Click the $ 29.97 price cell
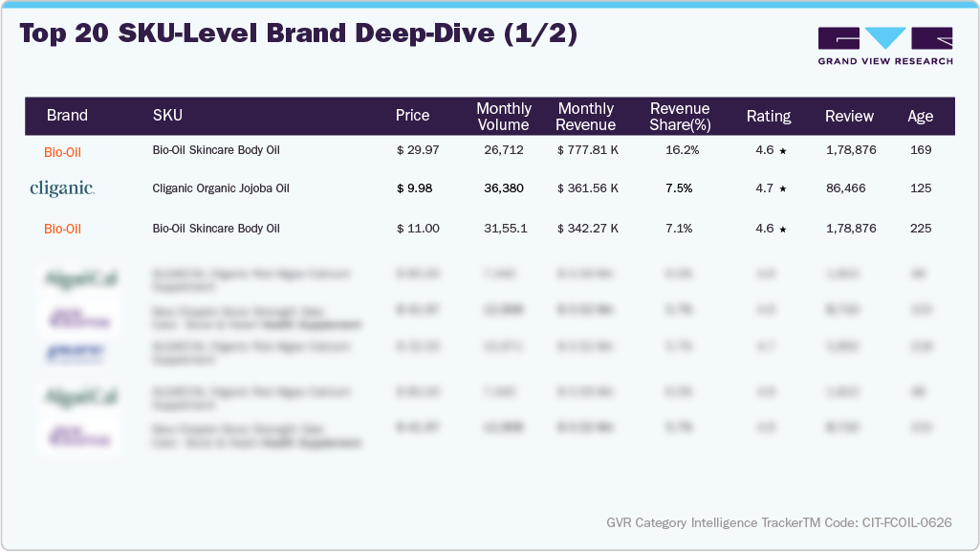 (418, 150)
